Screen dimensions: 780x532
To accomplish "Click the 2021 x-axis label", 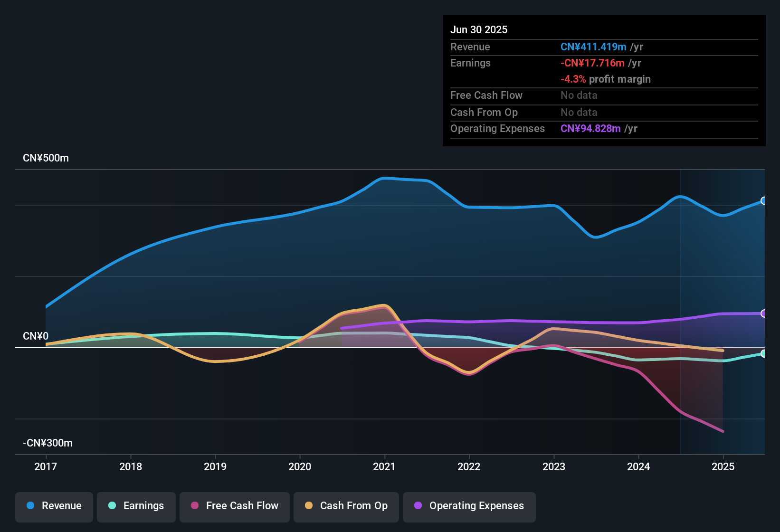I will click(384, 466).
